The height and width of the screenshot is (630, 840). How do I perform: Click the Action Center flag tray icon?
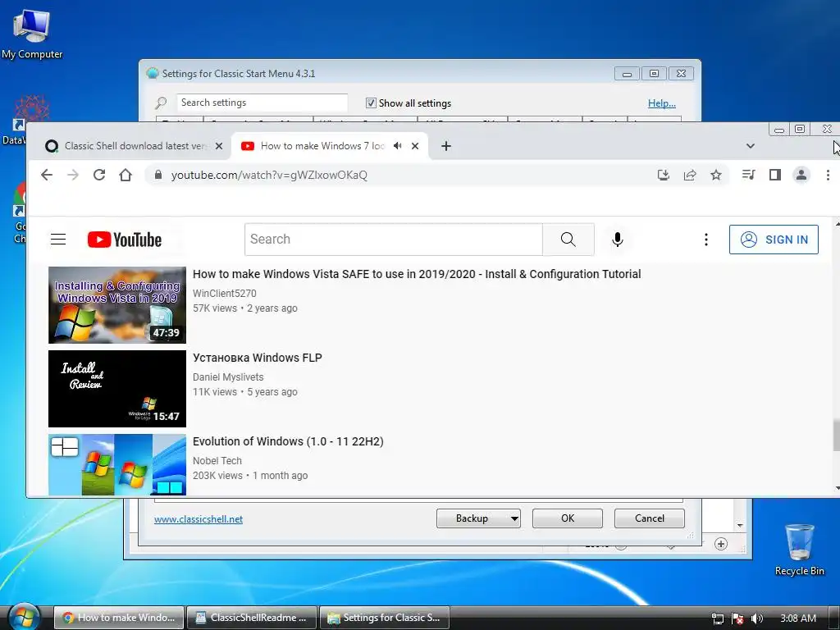coord(737,619)
